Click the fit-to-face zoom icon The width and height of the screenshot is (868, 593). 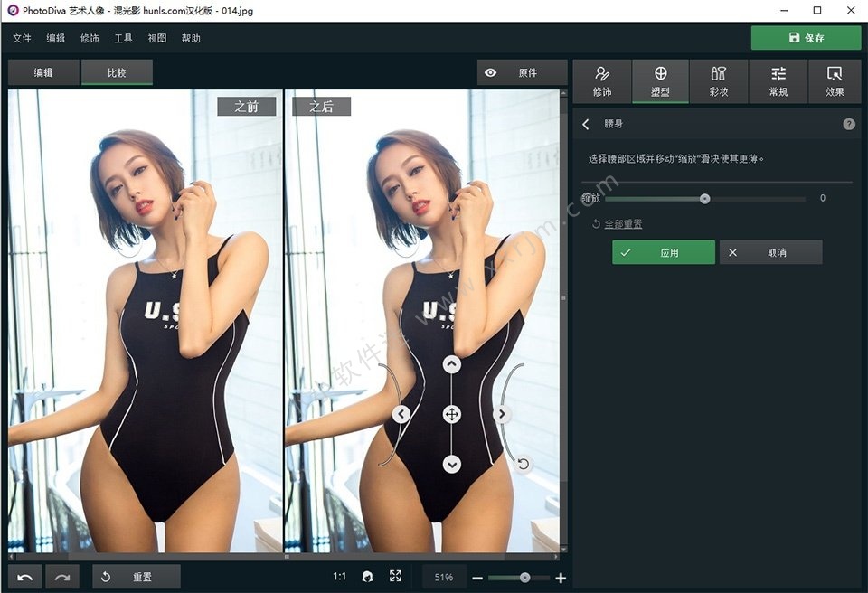tap(367, 577)
